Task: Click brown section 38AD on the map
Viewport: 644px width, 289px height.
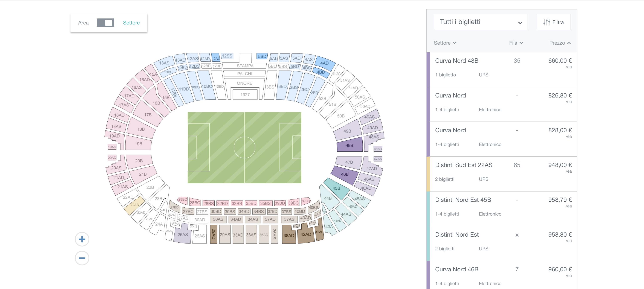Action: coord(289,235)
